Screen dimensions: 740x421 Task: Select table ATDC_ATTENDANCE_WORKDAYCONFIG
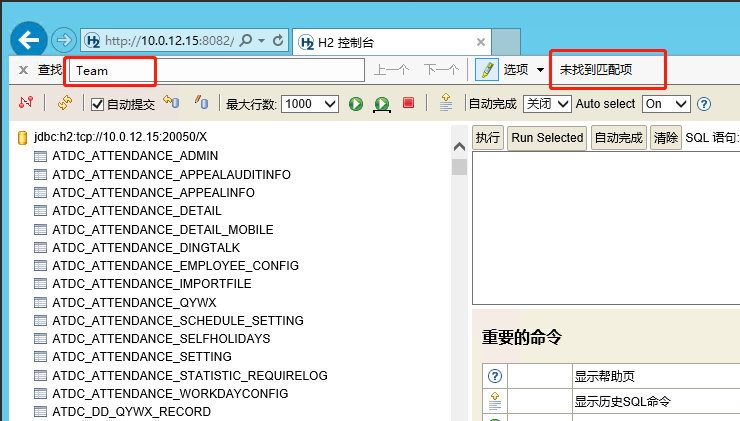click(x=170, y=393)
